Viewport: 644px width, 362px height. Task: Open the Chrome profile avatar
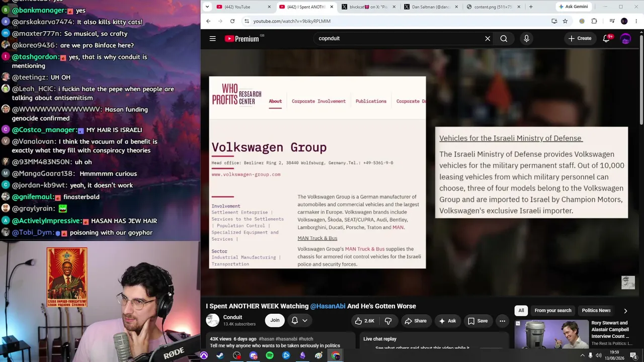coord(624,21)
